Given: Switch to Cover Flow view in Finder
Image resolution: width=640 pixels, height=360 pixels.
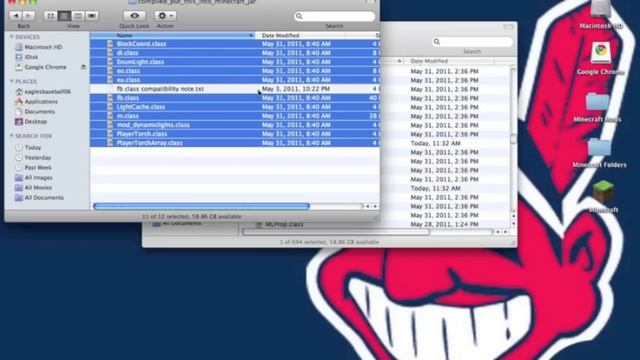Looking at the screenshot, I should point(92,16).
